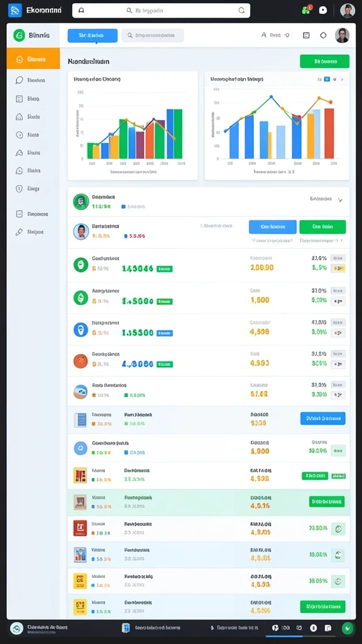Toggle the yellow play button in first data row
This screenshot has height=644, width=362.
338,269
